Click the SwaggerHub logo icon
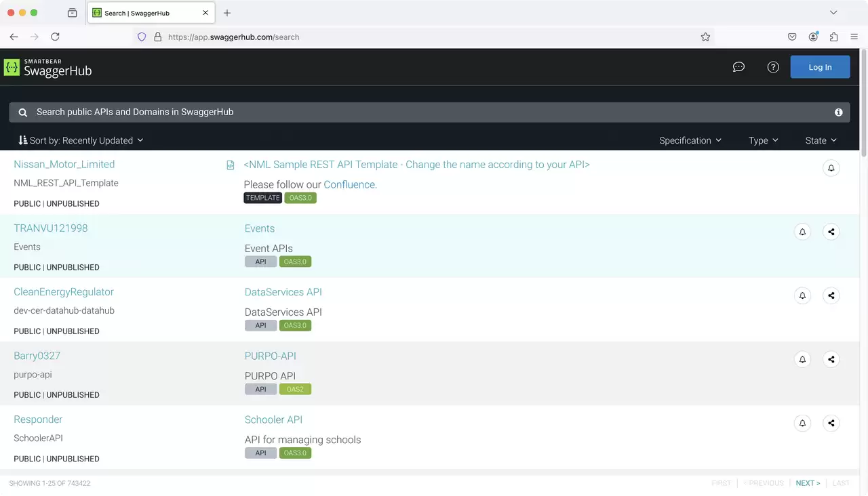 (12, 67)
